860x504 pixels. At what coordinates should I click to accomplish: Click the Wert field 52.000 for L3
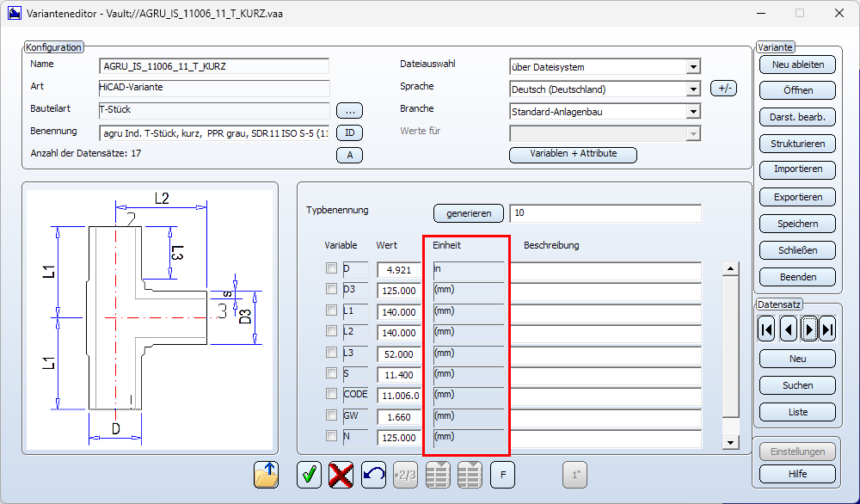[x=399, y=353]
